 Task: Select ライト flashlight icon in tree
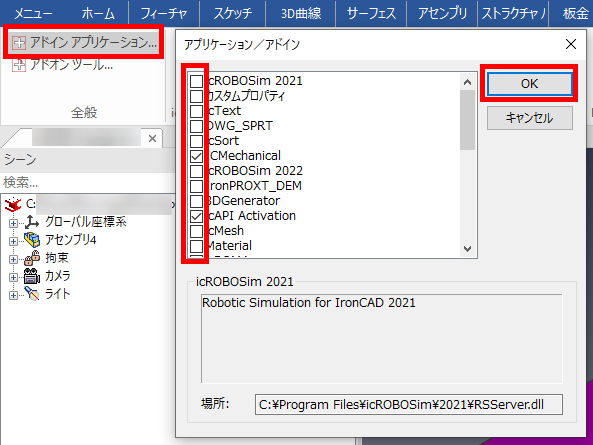32,294
